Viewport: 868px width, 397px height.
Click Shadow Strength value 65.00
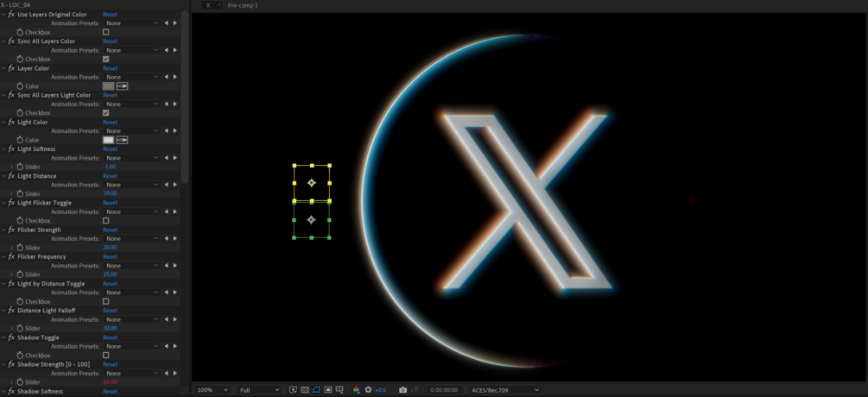tap(110, 382)
